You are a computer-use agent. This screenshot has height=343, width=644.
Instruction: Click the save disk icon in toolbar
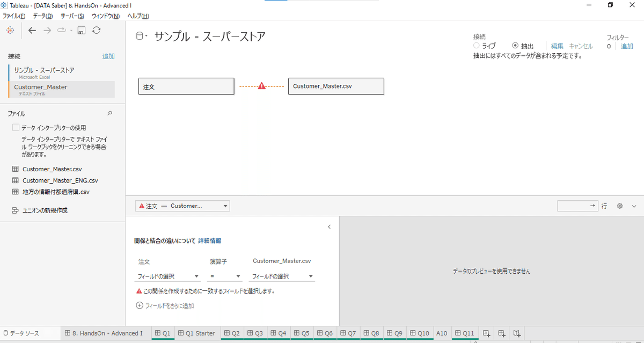(82, 31)
